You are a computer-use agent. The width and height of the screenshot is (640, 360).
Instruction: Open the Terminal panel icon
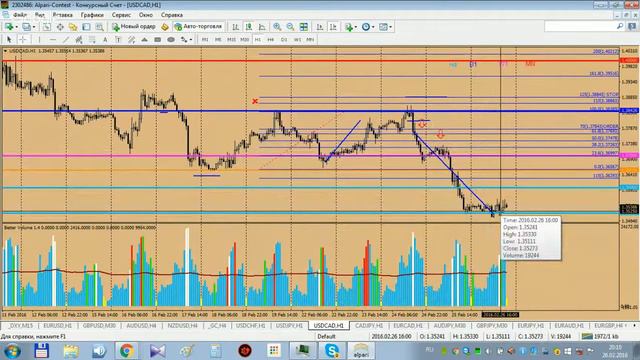[86, 27]
